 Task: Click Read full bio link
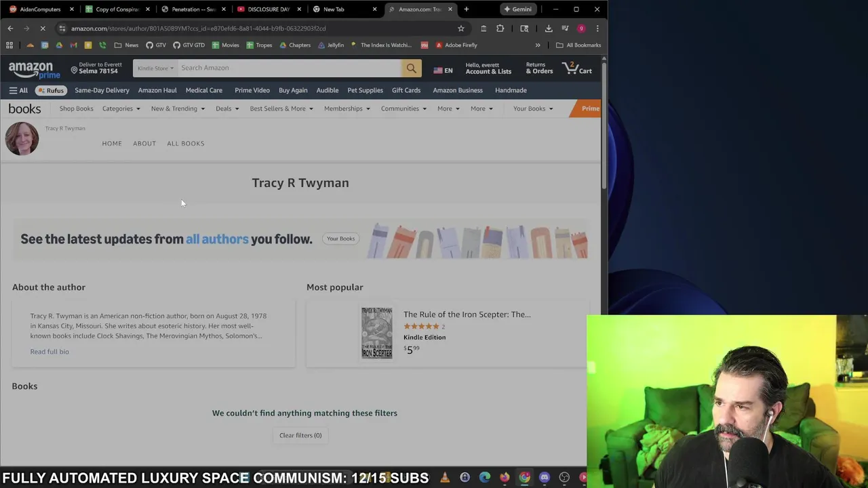[50, 352]
